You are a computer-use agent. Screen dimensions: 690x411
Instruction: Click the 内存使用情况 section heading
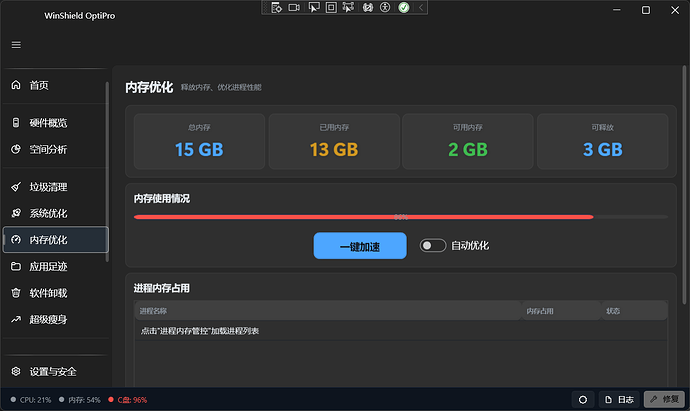pos(162,199)
